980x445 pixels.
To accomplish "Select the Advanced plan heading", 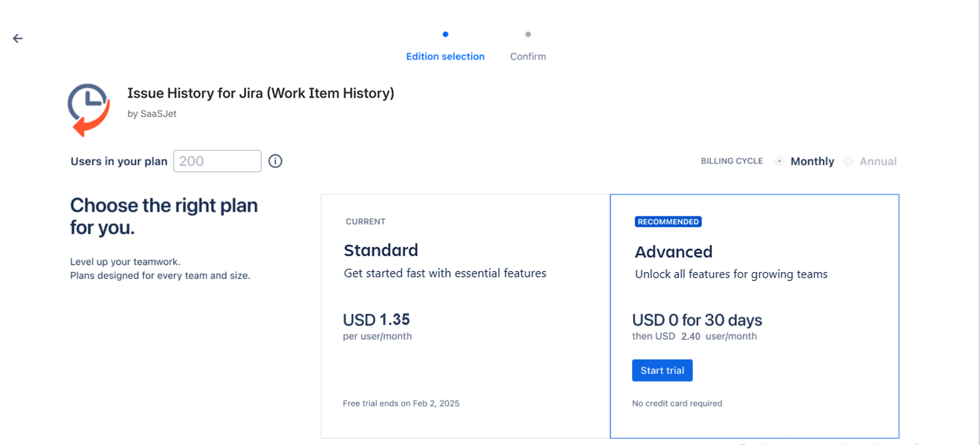I will (674, 252).
